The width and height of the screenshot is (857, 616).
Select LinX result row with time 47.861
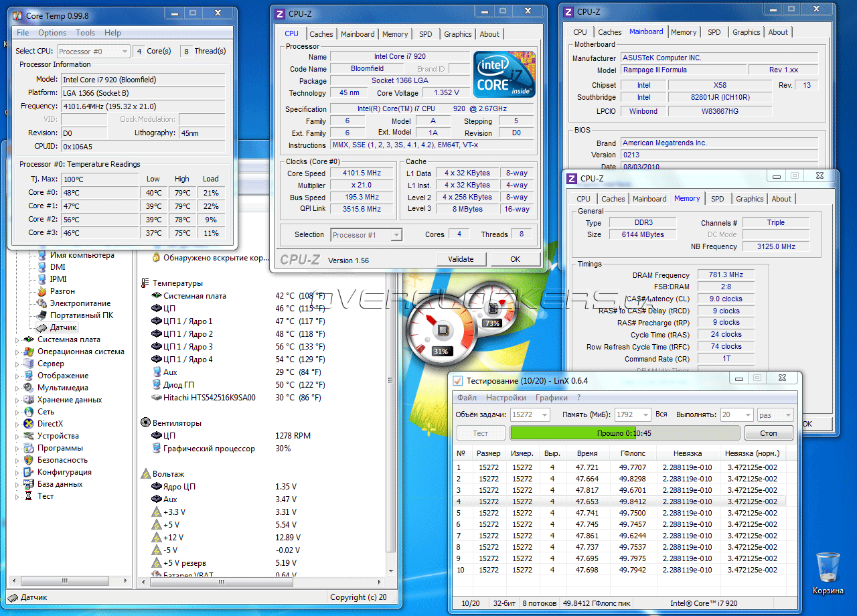[618, 536]
